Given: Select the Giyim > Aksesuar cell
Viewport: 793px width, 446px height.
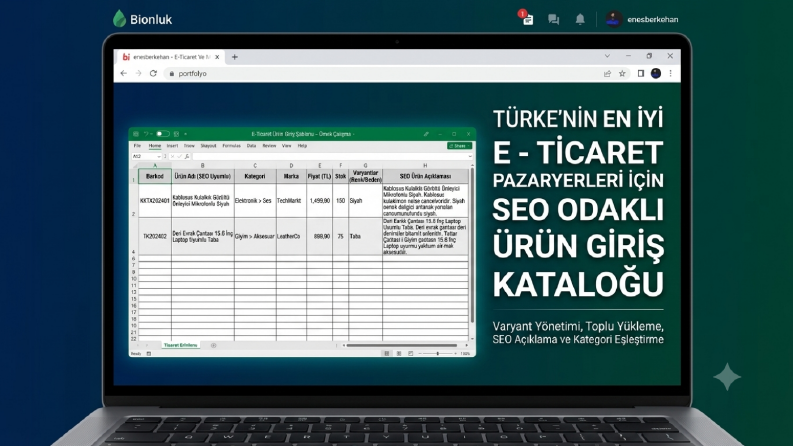Looking at the screenshot, I should pos(255,236).
